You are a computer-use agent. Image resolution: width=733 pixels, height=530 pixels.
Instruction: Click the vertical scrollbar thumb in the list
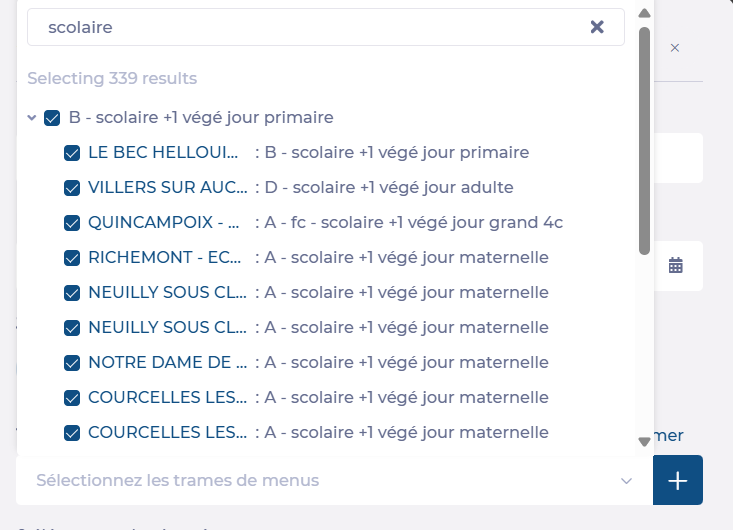click(x=644, y=140)
